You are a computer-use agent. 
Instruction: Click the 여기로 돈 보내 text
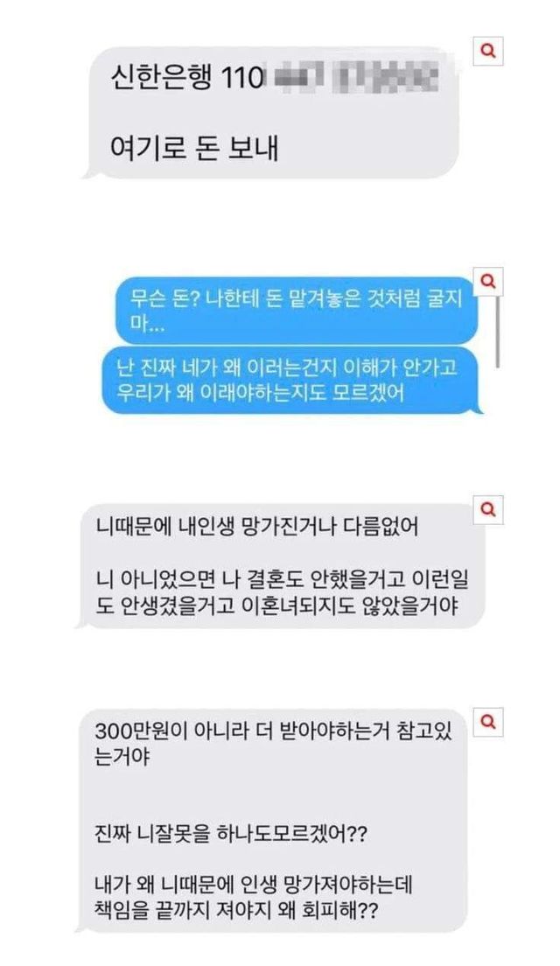tap(193, 148)
